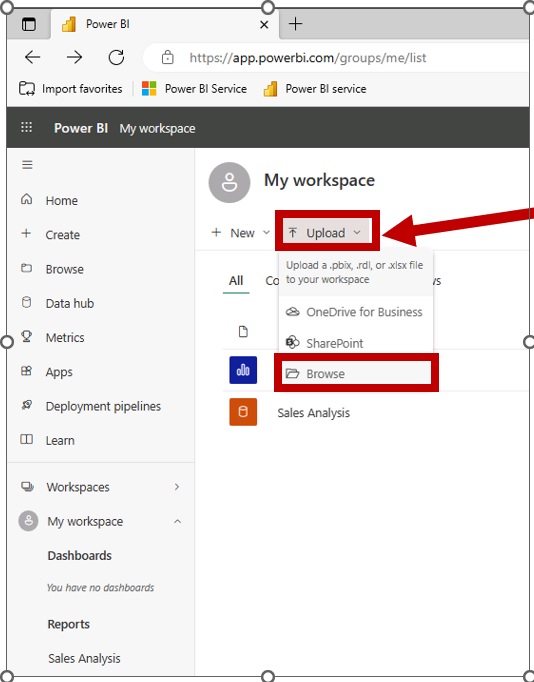Go forward in browser history

[x=74, y=57]
